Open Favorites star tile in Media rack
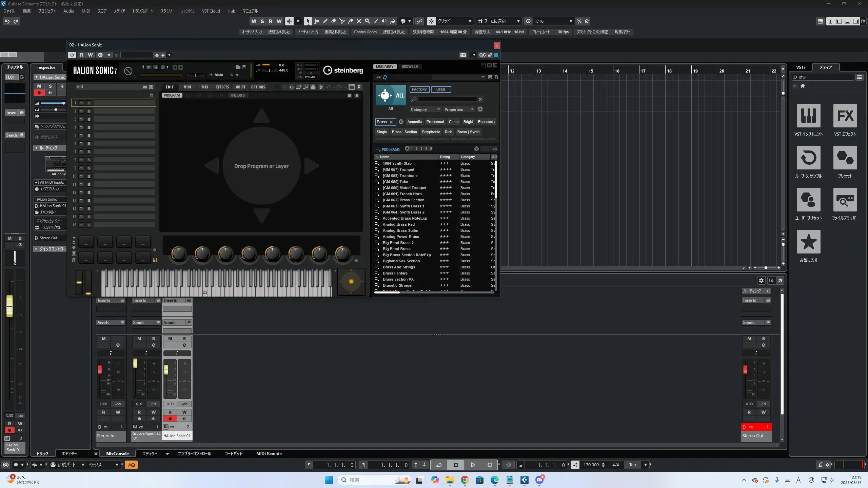 click(x=808, y=242)
